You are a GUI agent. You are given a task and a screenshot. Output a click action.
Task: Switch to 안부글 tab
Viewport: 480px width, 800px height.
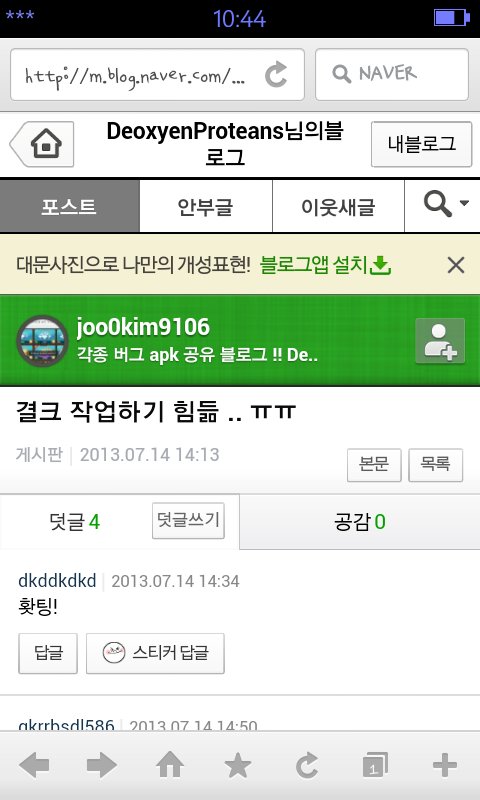tap(206, 207)
